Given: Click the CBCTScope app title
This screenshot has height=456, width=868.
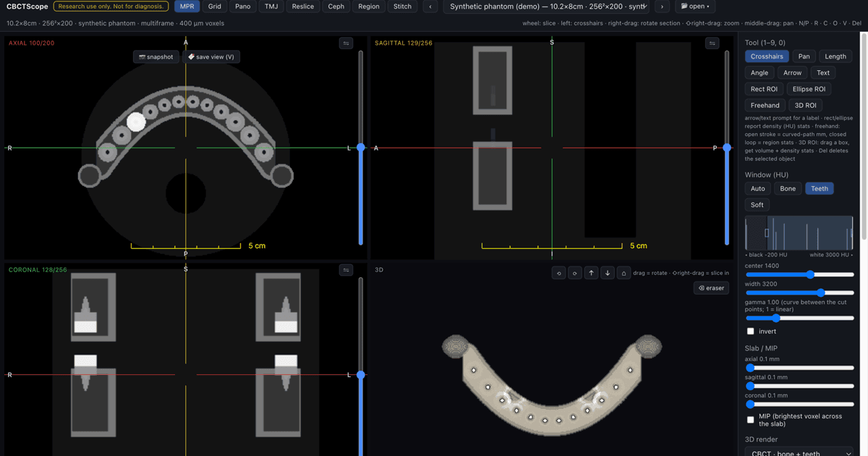Looking at the screenshot, I should pos(27,7).
